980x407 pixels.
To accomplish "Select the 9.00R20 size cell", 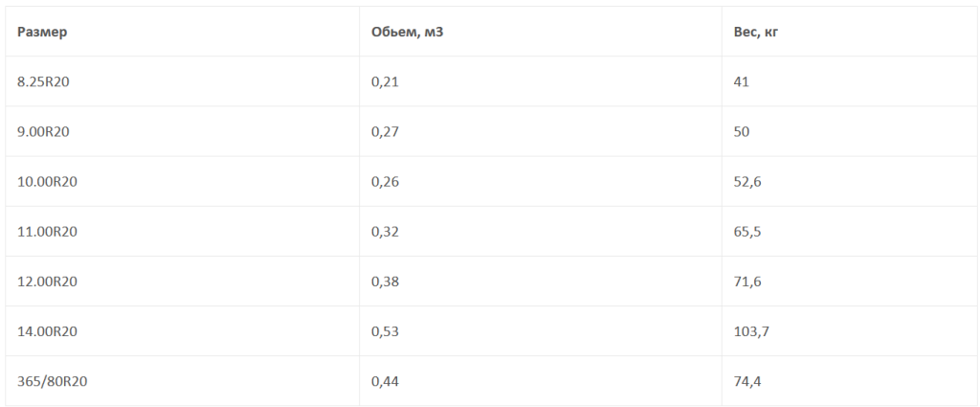I will click(44, 131).
